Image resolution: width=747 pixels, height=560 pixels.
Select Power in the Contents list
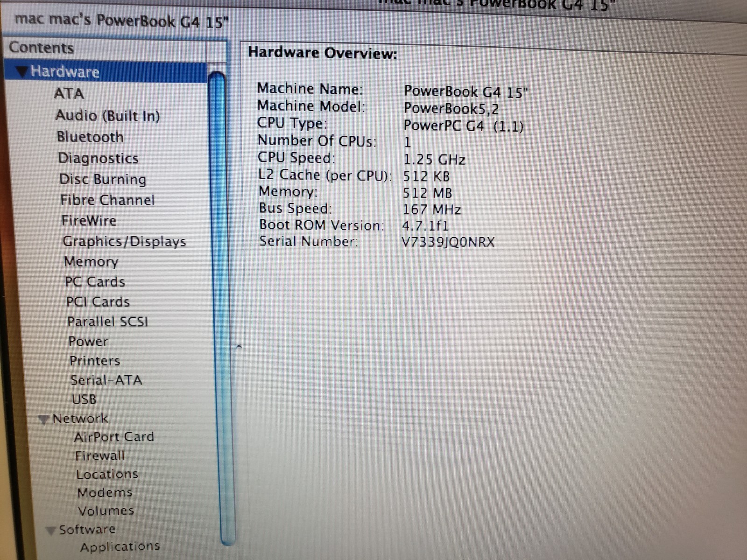[x=88, y=342]
